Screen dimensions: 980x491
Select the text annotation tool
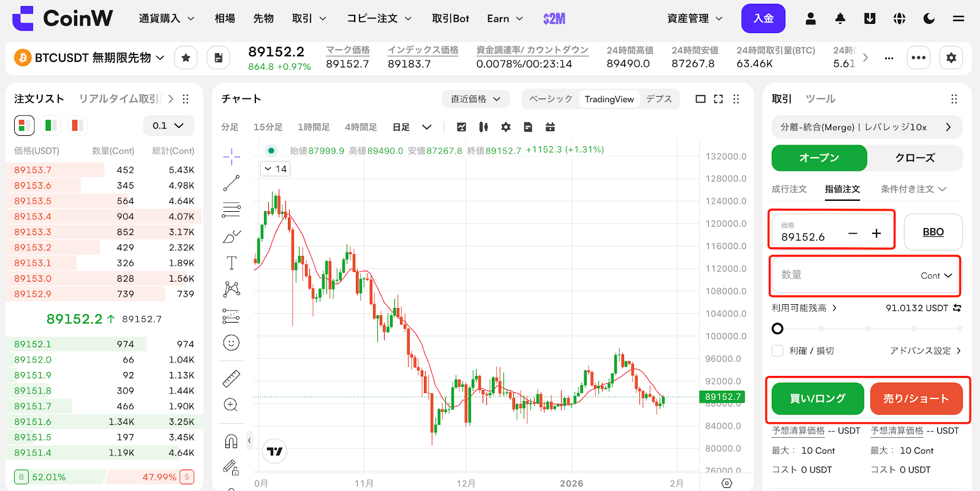pyautogui.click(x=231, y=263)
